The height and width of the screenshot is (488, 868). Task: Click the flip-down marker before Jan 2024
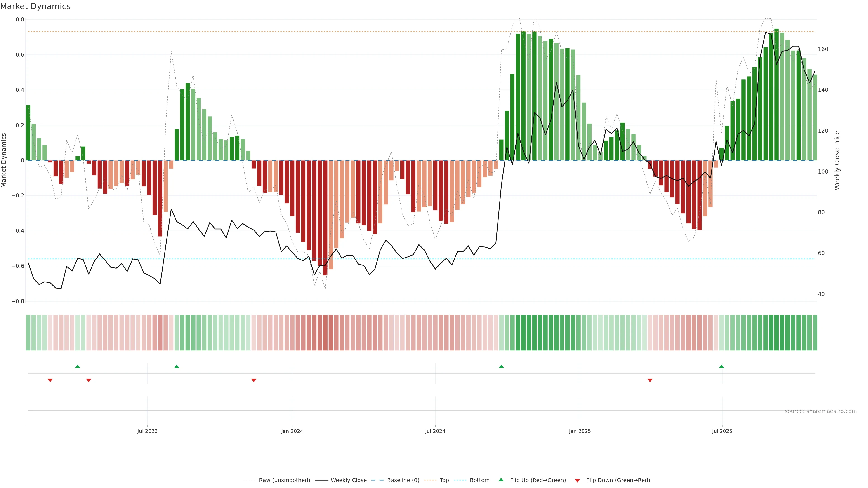(x=254, y=380)
